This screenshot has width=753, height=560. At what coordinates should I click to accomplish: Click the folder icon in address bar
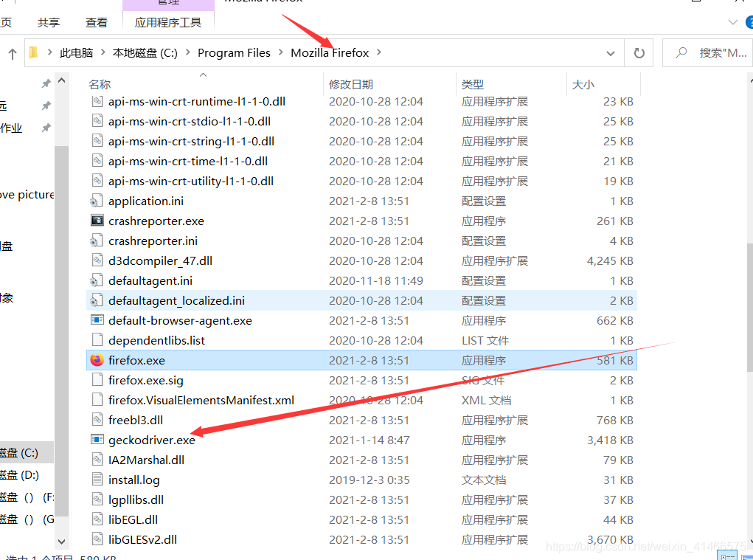click(x=33, y=52)
